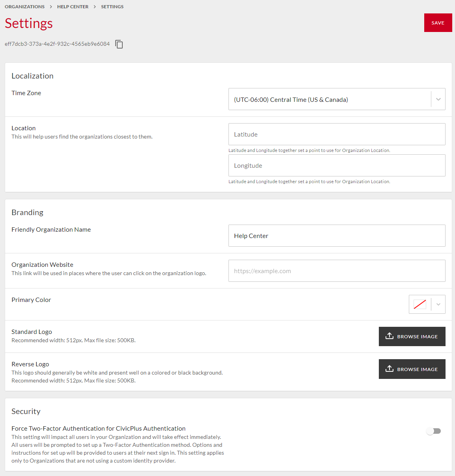Screen dimensions: 455x476
Task: Click the Organization Website label
Action: pos(42,264)
